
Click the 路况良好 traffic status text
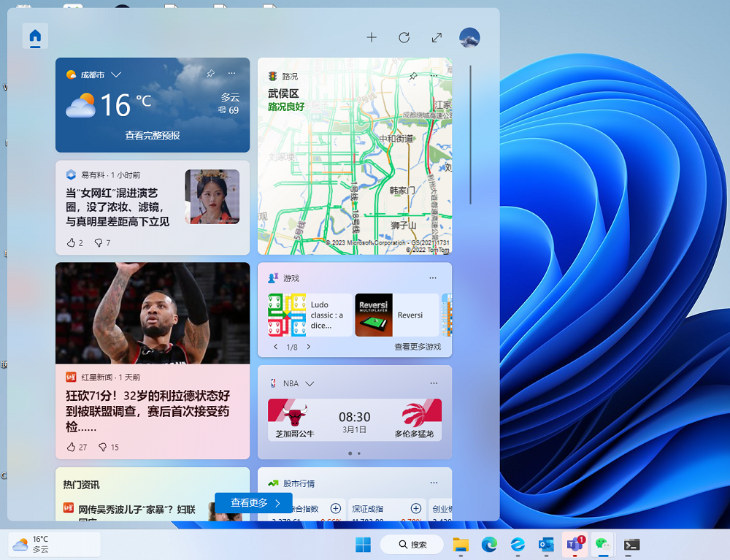click(286, 107)
